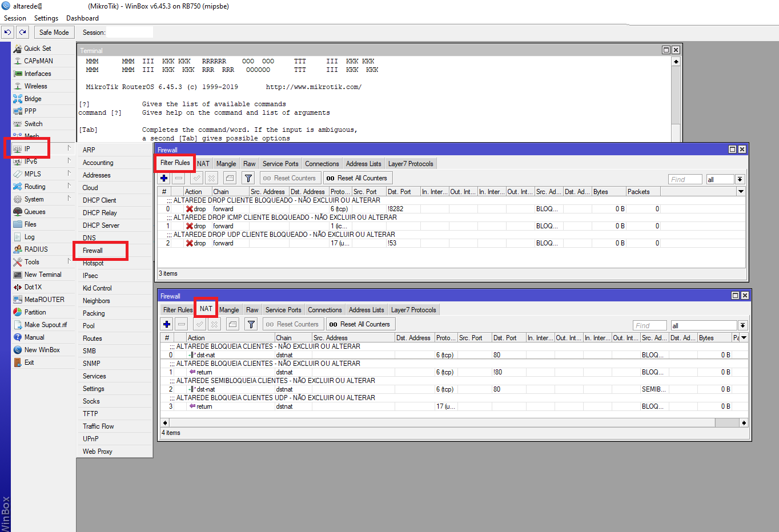779x532 pixels.
Task: Open Bridge sidebar item
Action: [x=33, y=99]
